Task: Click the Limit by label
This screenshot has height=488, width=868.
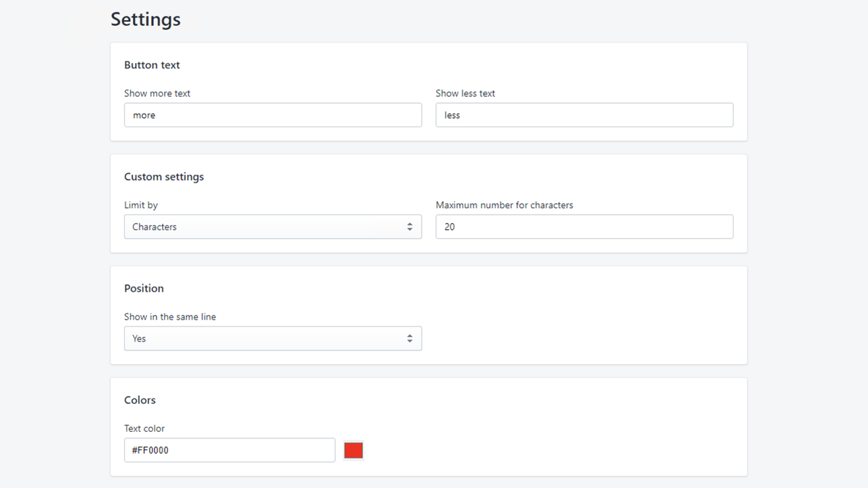Action: pos(141,205)
